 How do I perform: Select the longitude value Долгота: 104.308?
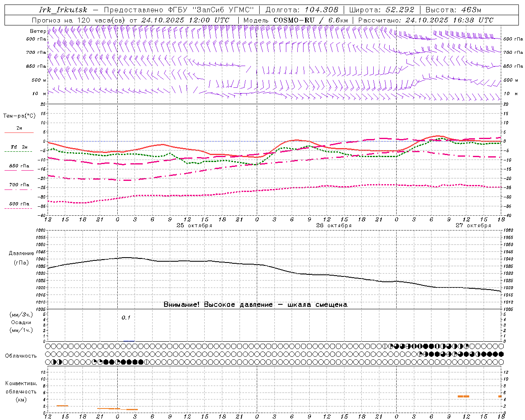(x=302, y=10)
